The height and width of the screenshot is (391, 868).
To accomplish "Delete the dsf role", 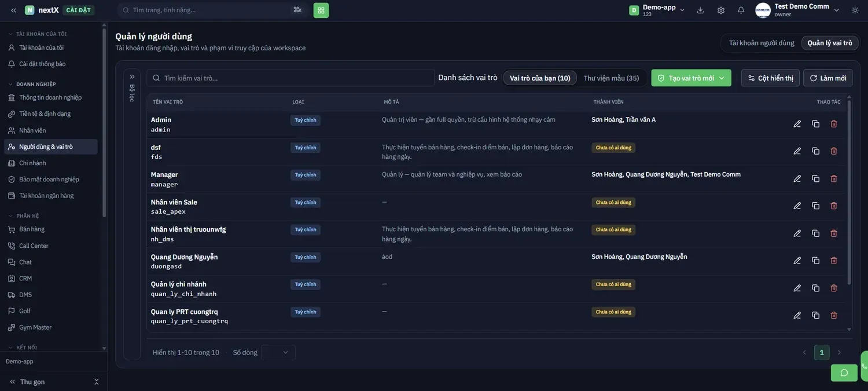I will pyautogui.click(x=834, y=151).
